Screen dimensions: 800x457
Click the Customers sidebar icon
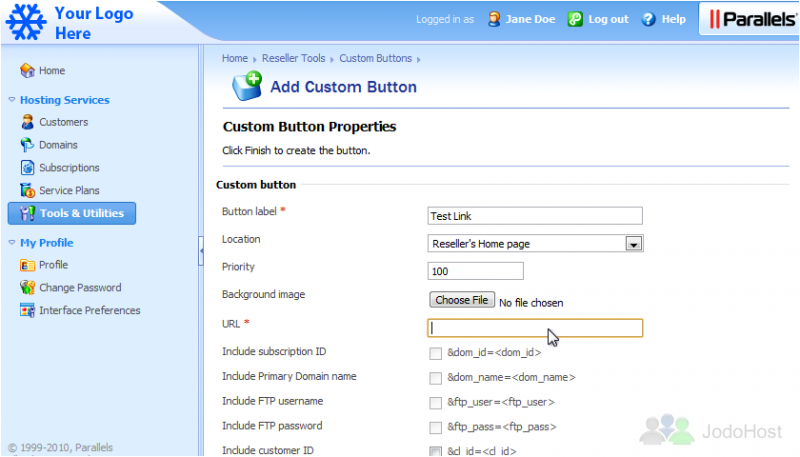[28, 122]
